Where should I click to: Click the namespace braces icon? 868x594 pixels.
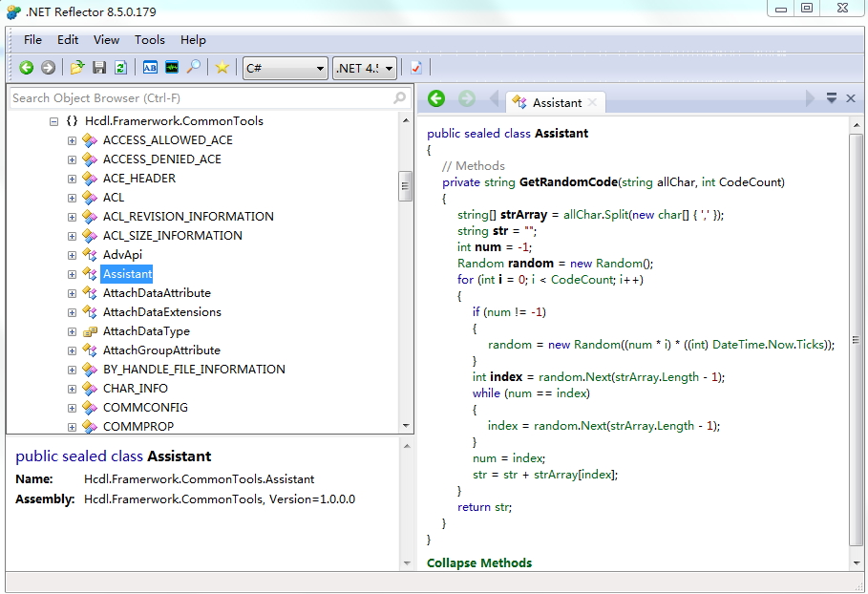click(72, 121)
